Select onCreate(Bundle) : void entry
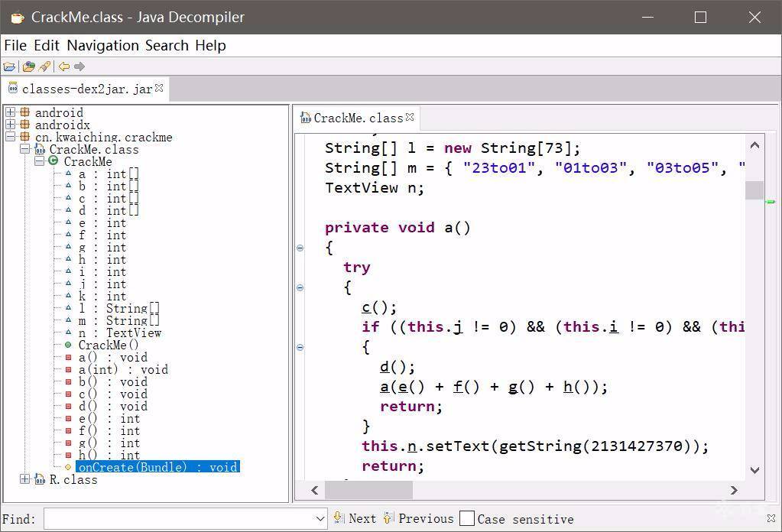Screen dimensions: 782x532 [158, 467]
